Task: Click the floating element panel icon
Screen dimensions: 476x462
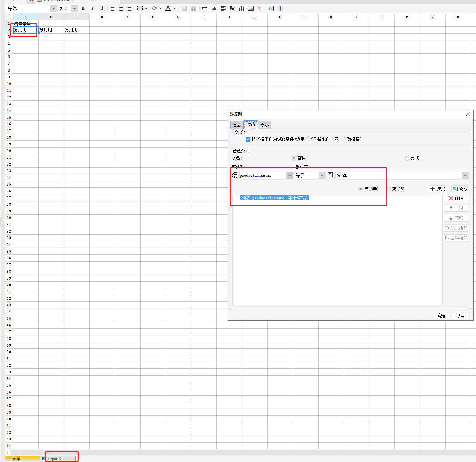Action: [280, 8]
